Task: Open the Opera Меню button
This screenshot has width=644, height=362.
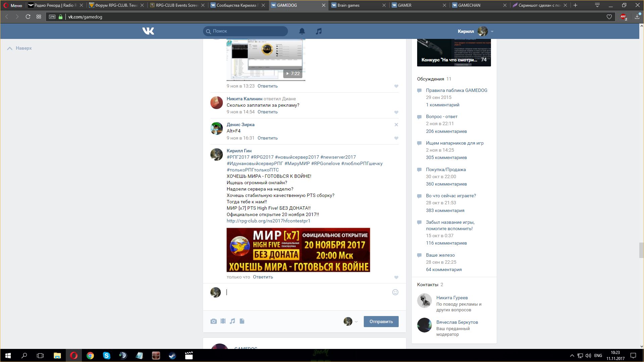Action: click(x=13, y=5)
